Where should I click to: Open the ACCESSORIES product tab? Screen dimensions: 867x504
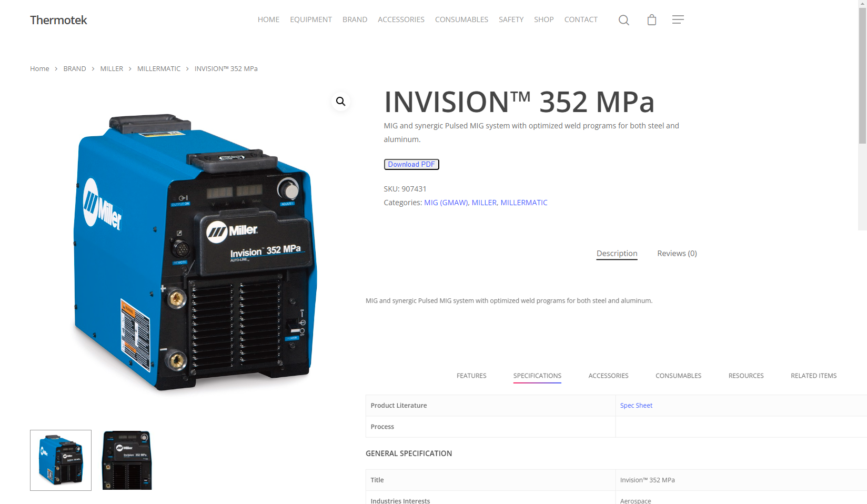point(608,376)
